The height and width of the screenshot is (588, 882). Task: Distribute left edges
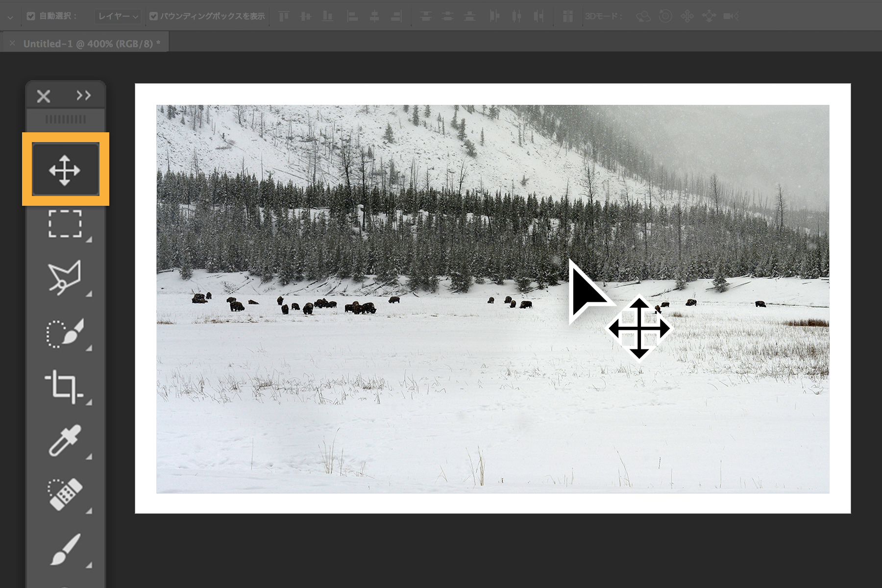coord(494,16)
